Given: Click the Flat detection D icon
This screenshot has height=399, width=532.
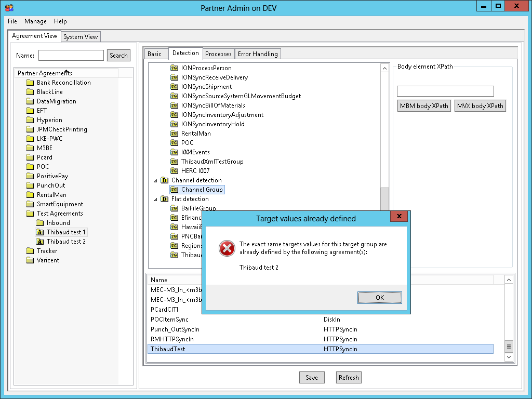Looking at the screenshot, I should point(165,199).
